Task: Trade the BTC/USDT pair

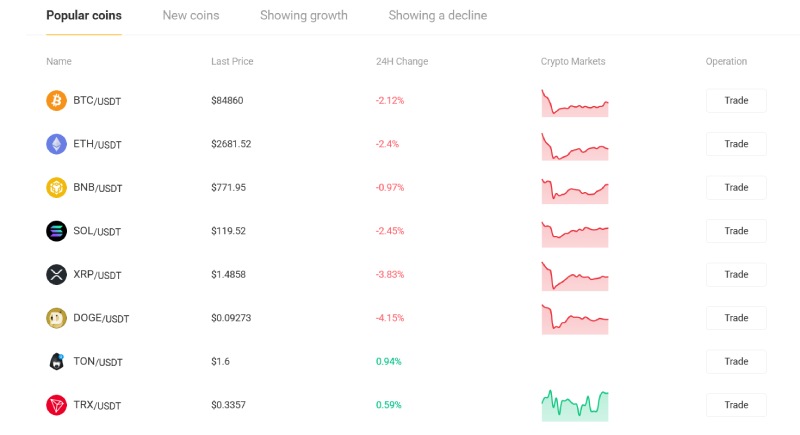Action: [736, 100]
